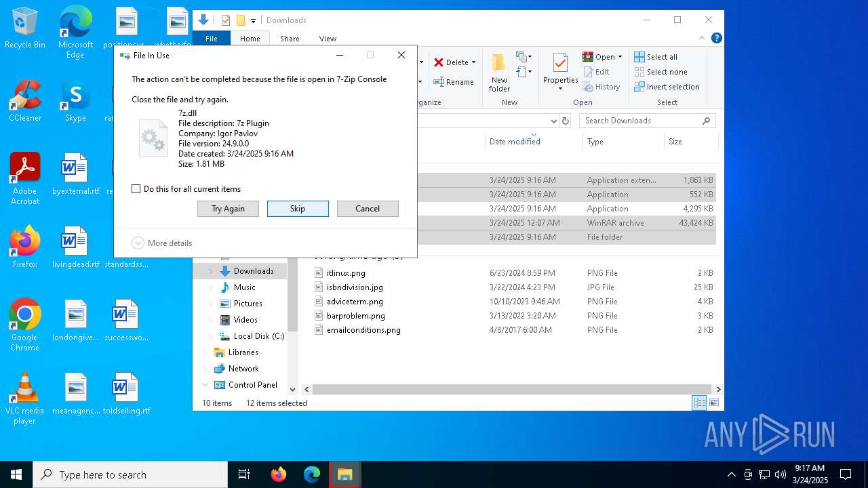The width and height of the screenshot is (868, 488).
Task: Click Invert selection in the ribbon
Action: tap(667, 87)
